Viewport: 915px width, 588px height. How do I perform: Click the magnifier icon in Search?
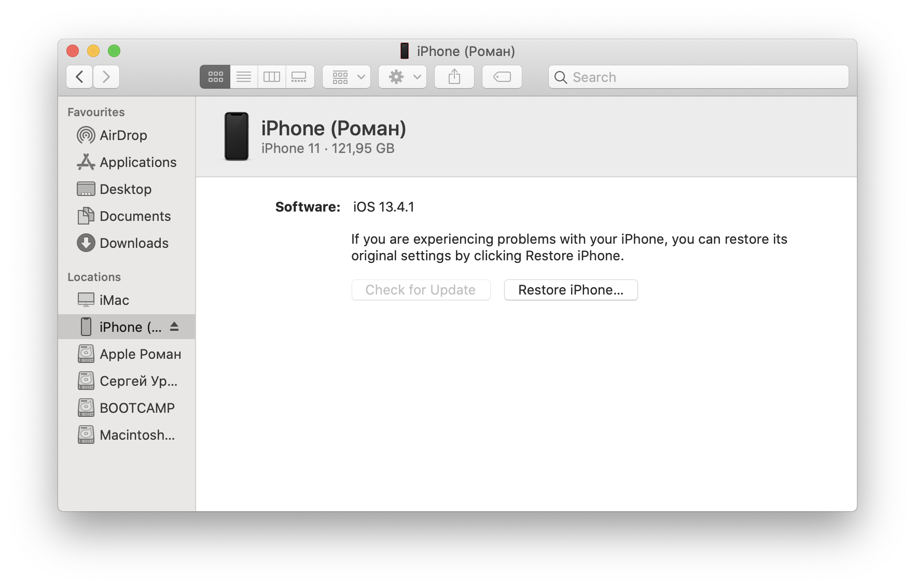561,77
